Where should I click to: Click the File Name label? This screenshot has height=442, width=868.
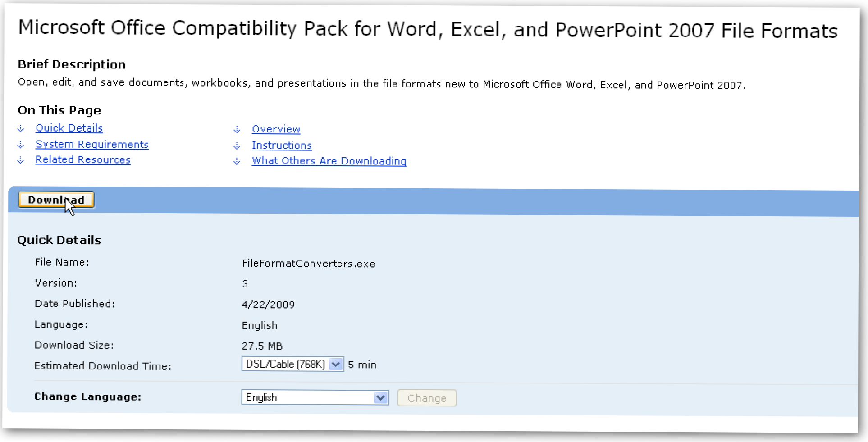click(62, 262)
